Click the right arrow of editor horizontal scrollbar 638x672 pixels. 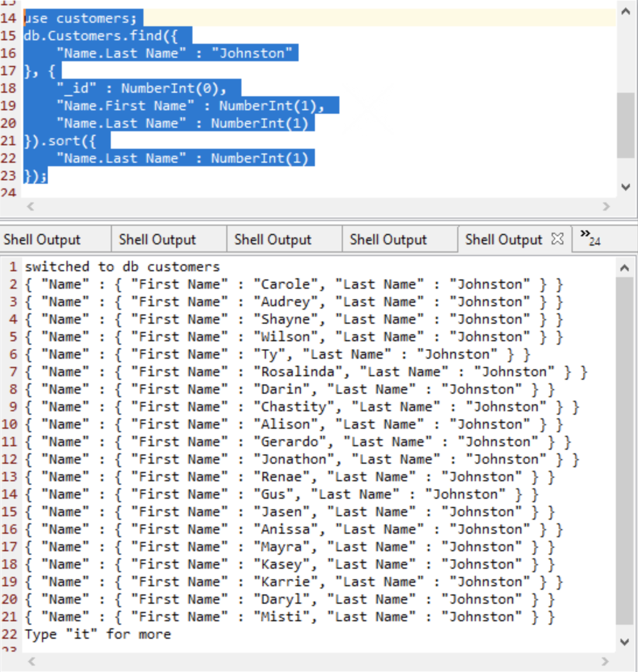[x=607, y=206]
